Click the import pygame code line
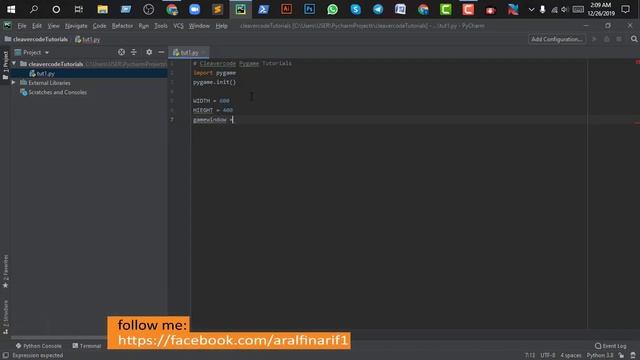Image resolution: width=640 pixels, height=360 pixels. tap(215, 73)
